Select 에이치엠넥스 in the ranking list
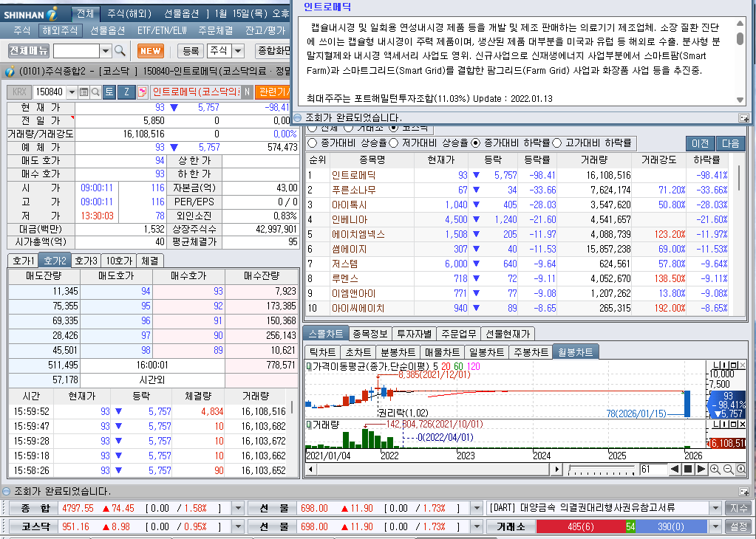Image resolution: width=756 pixels, height=539 pixels. click(358, 235)
